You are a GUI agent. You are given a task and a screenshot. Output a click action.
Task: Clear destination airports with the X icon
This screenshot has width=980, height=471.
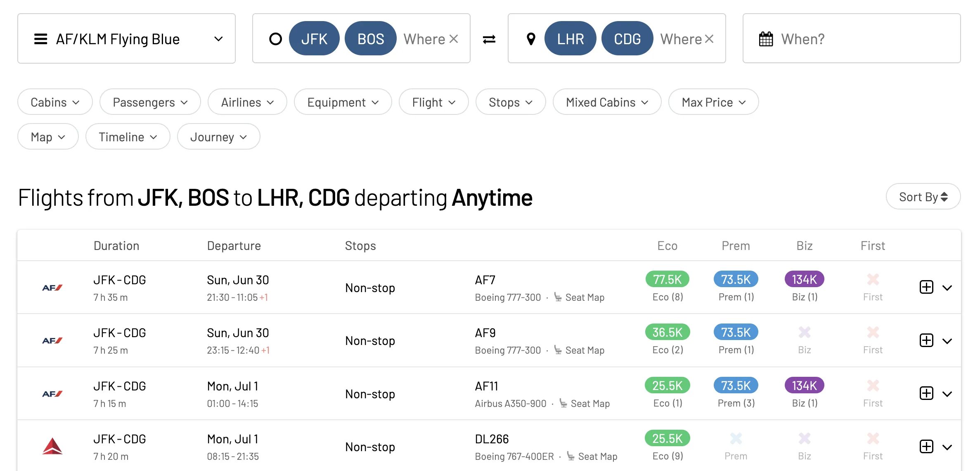(x=709, y=39)
